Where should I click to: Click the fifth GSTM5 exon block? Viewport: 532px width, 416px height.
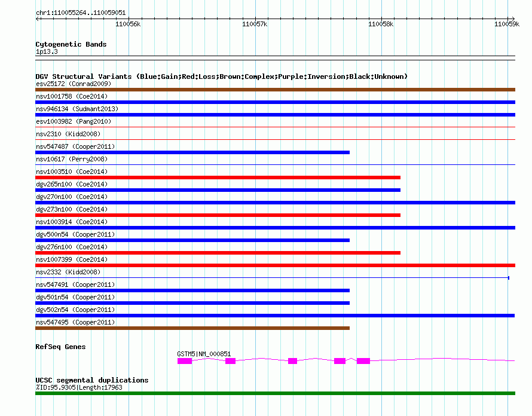(x=363, y=361)
